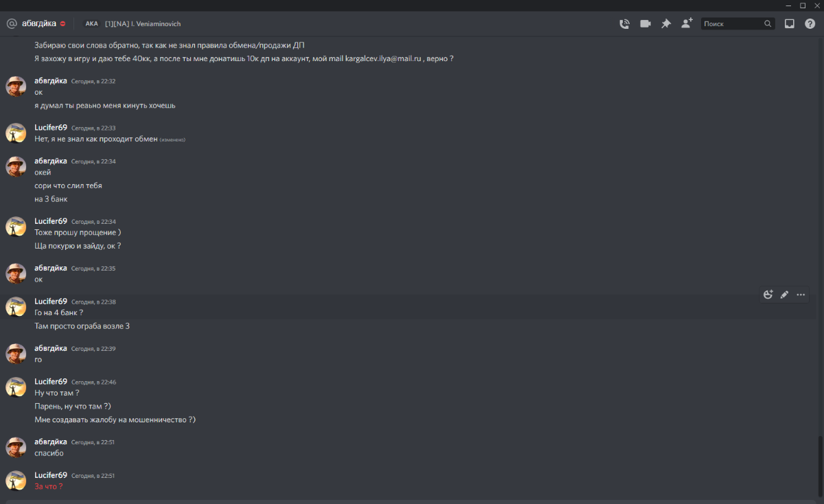The height and width of the screenshot is (504, 824).
Task: Click the chat scrollbar thumb
Action: click(819, 466)
